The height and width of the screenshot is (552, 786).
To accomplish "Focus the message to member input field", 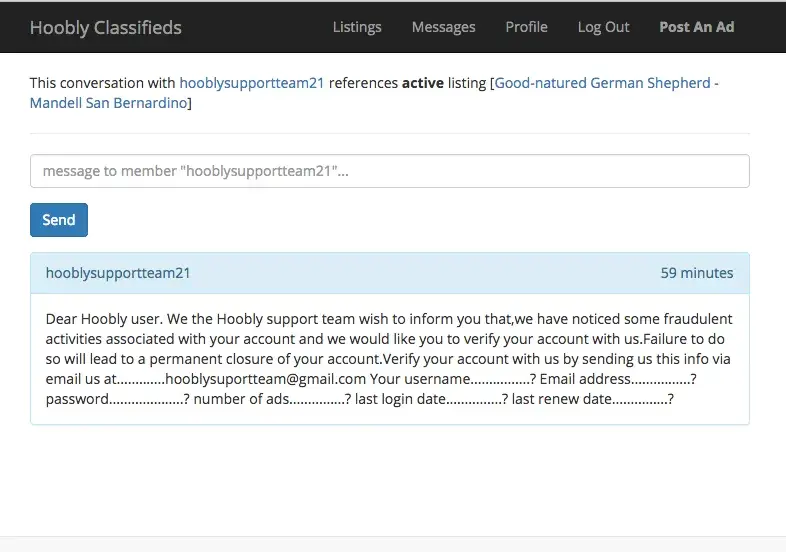I will [x=389, y=171].
